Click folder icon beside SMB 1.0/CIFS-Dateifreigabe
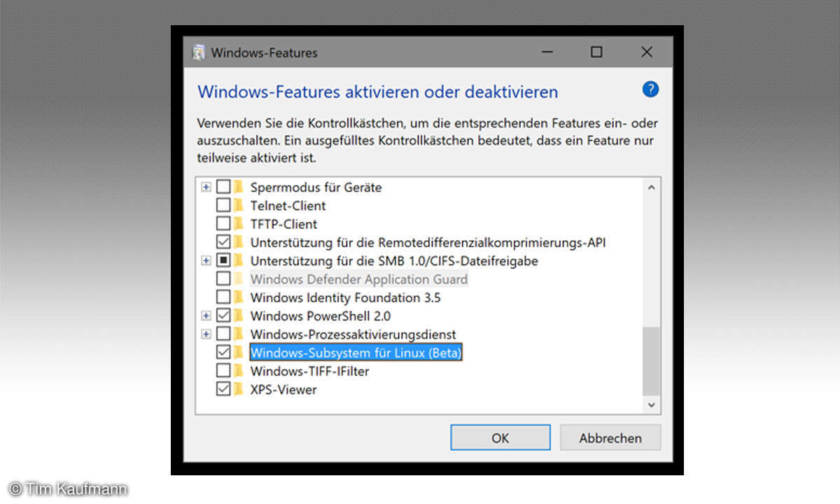Image resolution: width=840 pixels, height=504 pixels. (238, 260)
